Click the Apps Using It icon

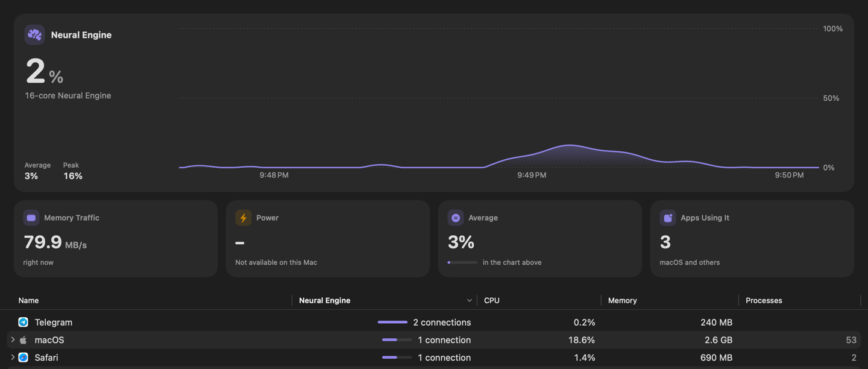click(x=668, y=218)
